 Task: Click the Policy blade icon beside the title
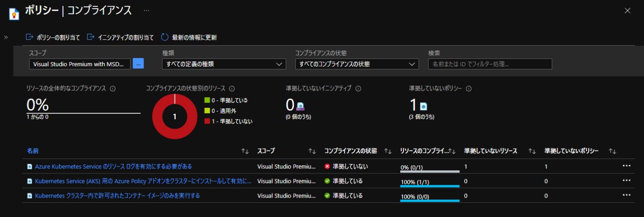click(x=14, y=13)
